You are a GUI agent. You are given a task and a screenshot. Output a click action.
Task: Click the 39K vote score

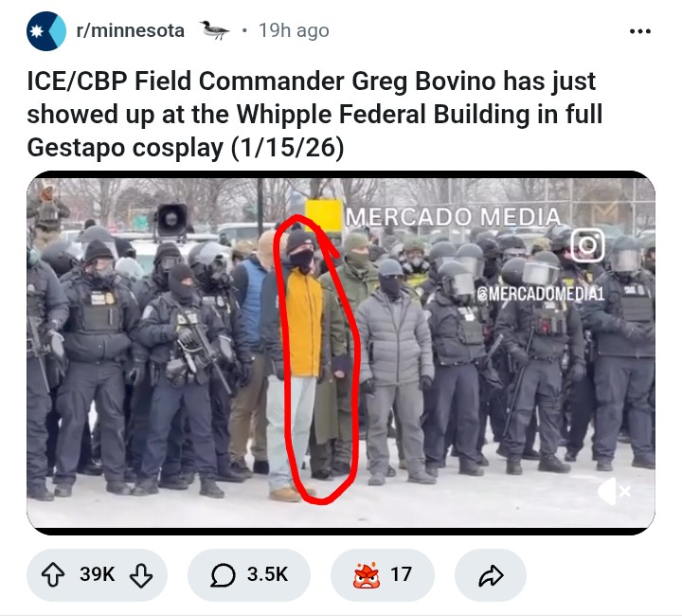97,574
